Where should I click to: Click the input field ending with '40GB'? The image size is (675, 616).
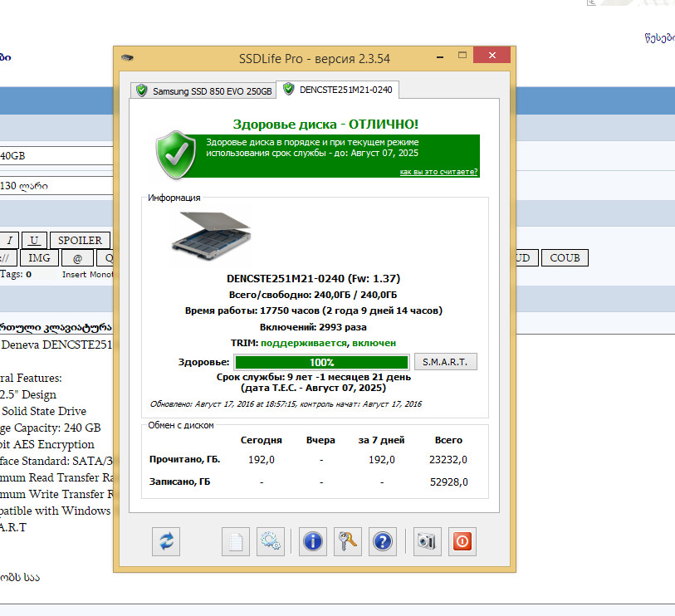click(56, 156)
